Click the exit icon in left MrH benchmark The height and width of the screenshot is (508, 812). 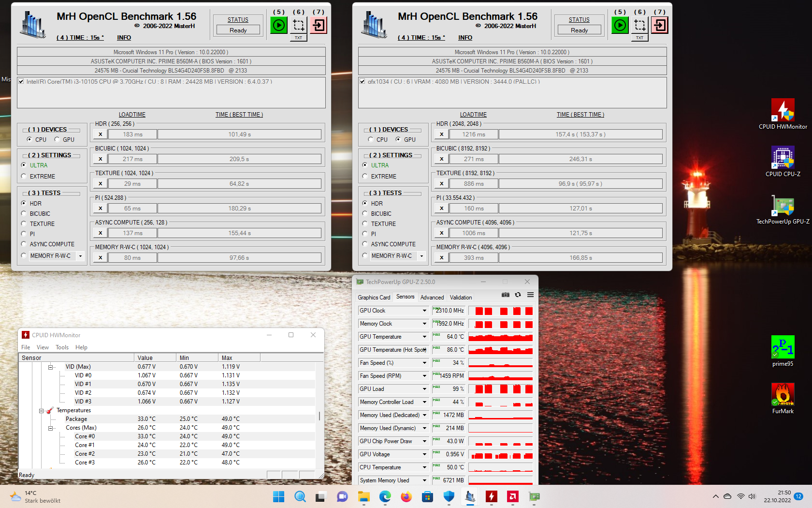(319, 25)
